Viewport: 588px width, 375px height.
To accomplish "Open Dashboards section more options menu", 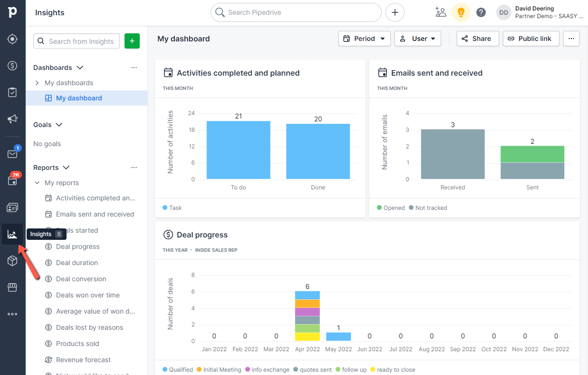I will tap(134, 68).
